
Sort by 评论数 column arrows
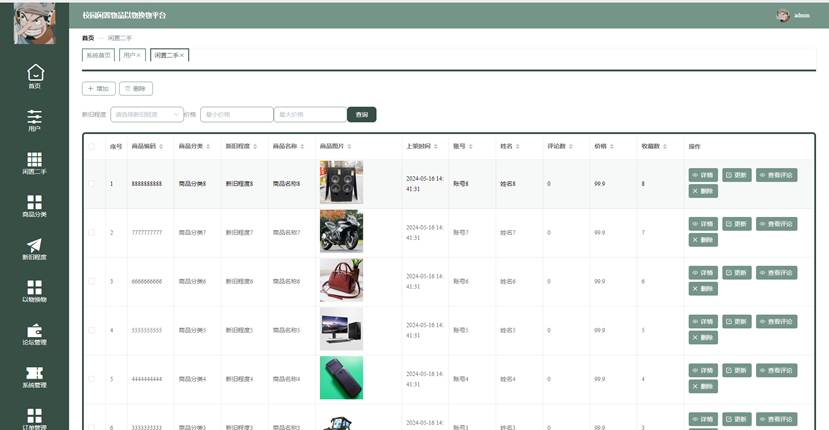point(570,147)
